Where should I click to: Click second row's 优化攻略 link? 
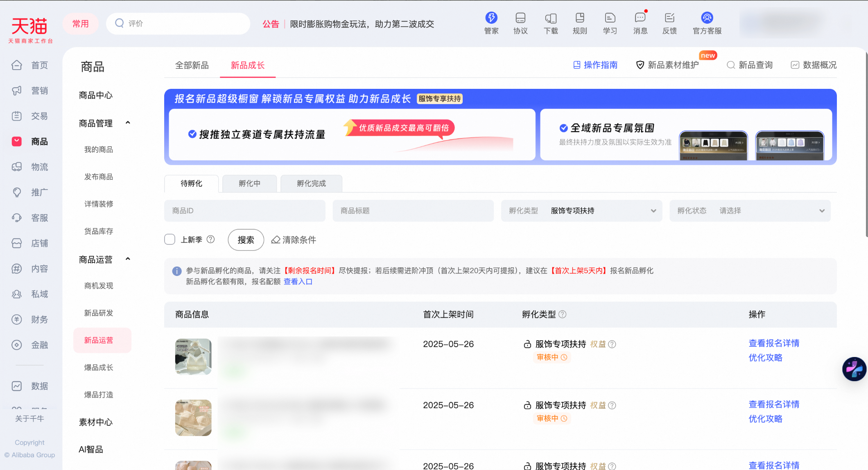765,419
